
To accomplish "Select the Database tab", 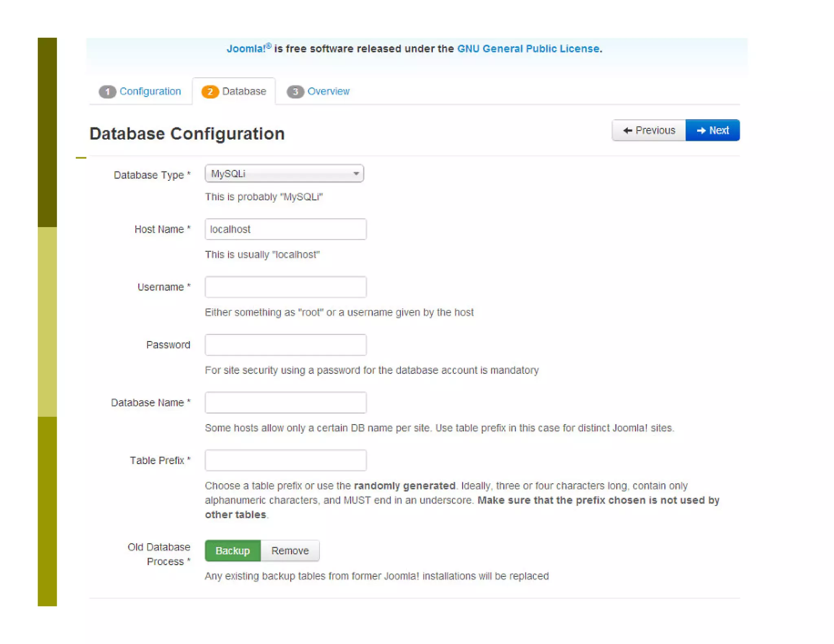I will 244,91.
